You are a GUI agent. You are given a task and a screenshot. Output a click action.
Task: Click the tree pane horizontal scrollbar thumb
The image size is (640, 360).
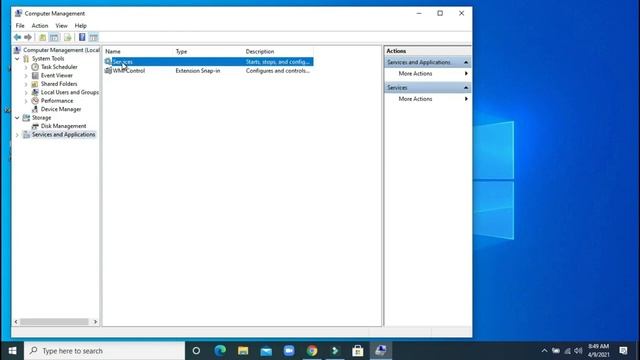coord(54,322)
